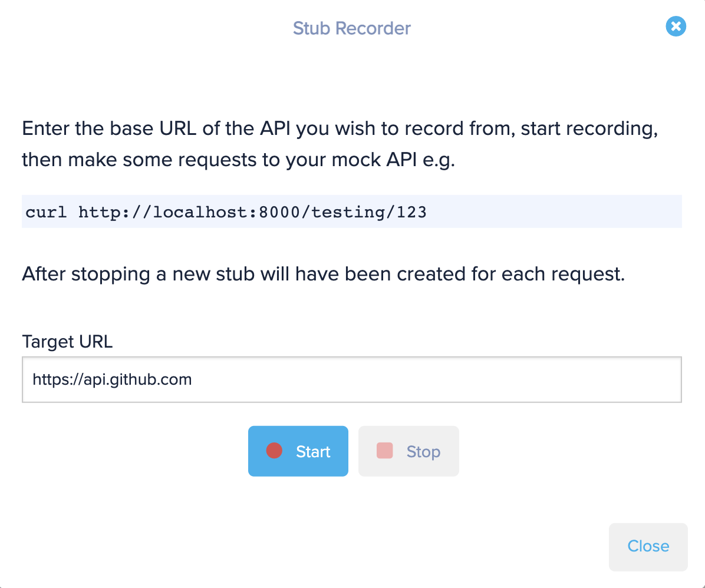The height and width of the screenshot is (588, 705).
Task: Place cursor at empty end of Target URL field
Action: (x=436, y=379)
